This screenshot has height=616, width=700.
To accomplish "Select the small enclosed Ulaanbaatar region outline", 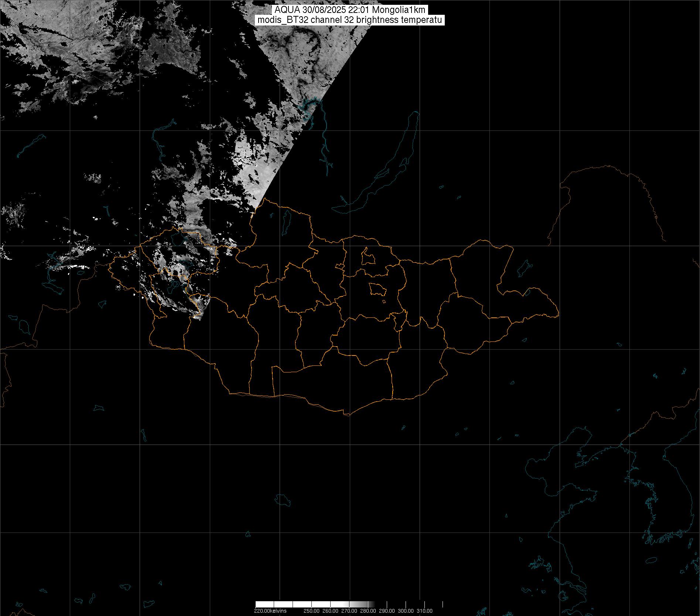I will point(378,289).
